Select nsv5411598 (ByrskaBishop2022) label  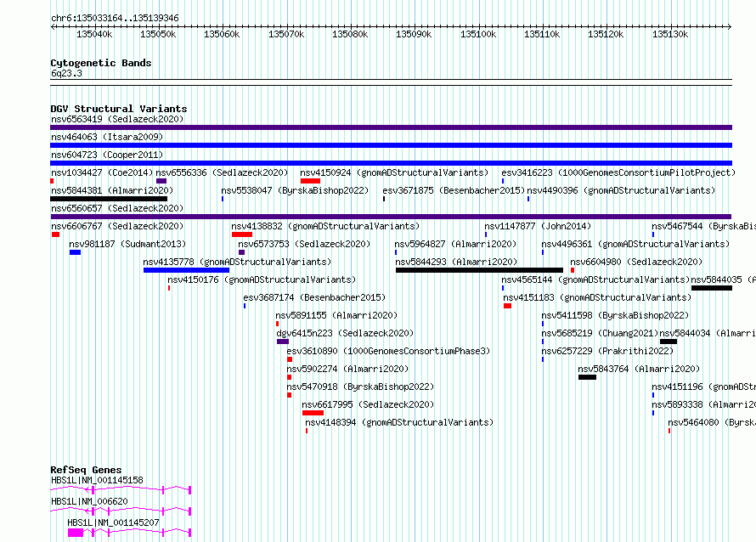point(615,315)
